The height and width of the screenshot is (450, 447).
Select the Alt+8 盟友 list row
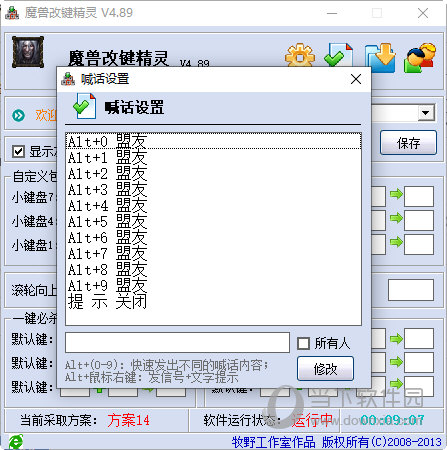[x=213, y=269]
